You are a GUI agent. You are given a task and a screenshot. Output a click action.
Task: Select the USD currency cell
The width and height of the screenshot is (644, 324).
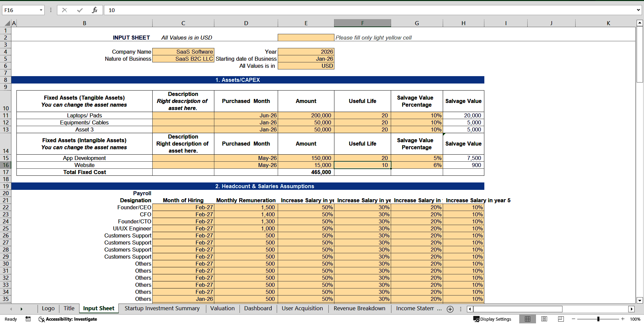pyautogui.click(x=306, y=66)
